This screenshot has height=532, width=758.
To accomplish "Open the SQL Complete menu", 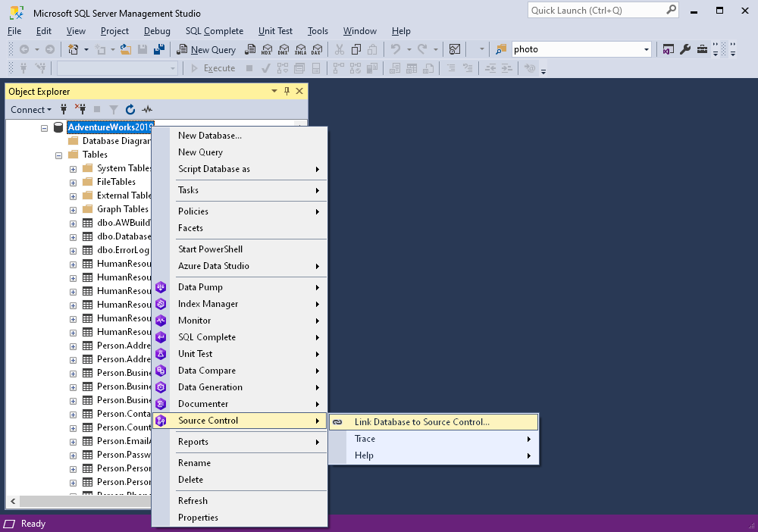I will (215, 31).
